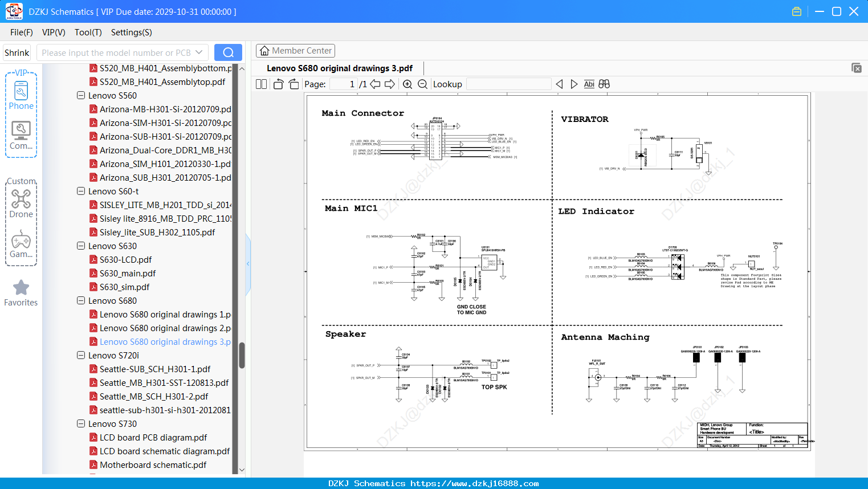Open the VIP(V) menu
Image resolution: width=868 pixels, height=489 pixels.
pos(54,32)
